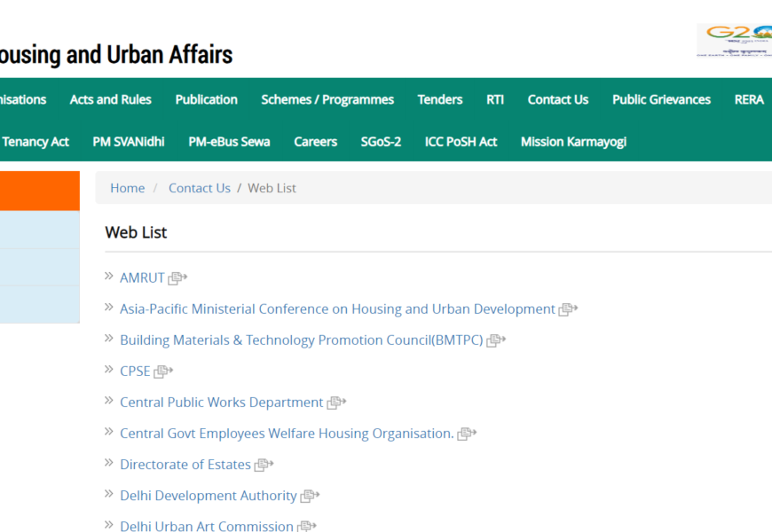Open the Mission Karmayogi menu item
The height and width of the screenshot is (532, 772).
click(x=573, y=142)
